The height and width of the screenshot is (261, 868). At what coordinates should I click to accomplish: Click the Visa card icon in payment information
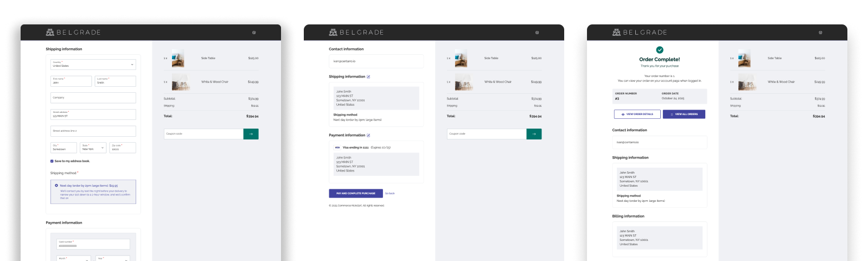click(x=337, y=148)
